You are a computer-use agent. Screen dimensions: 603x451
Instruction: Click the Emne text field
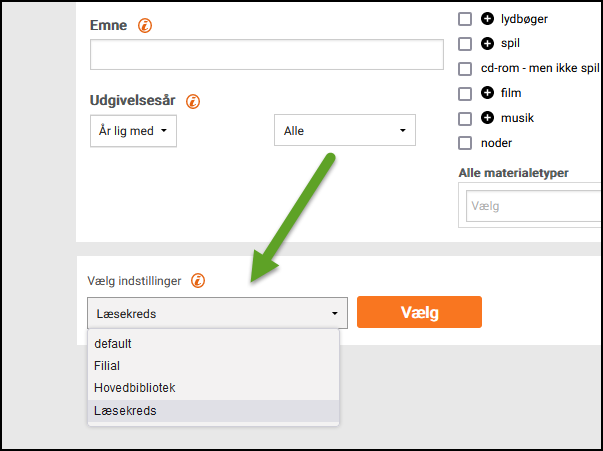pyautogui.click(x=266, y=55)
